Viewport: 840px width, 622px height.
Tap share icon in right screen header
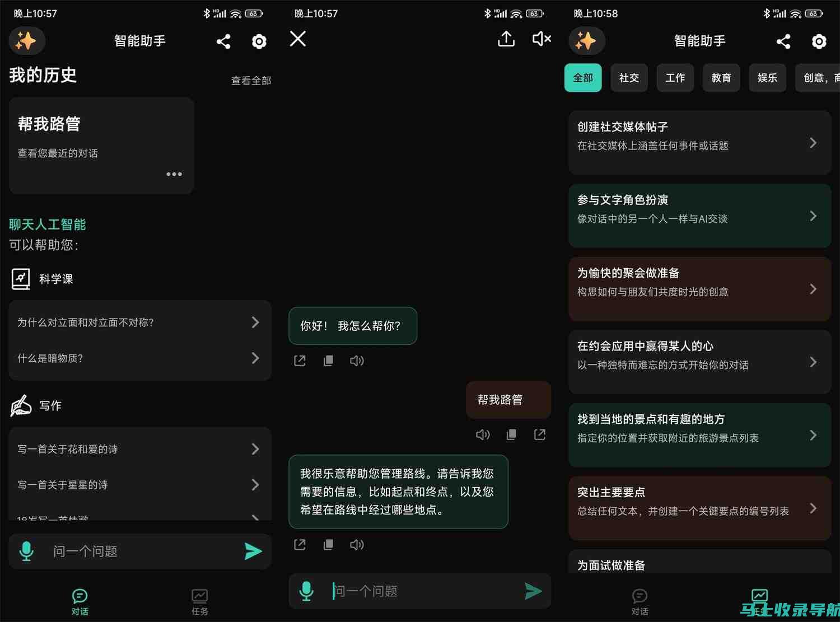click(783, 41)
